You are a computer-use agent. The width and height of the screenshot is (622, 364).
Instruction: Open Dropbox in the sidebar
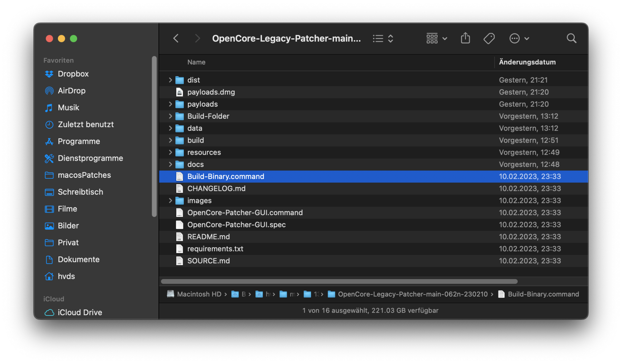[x=73, y=74]
